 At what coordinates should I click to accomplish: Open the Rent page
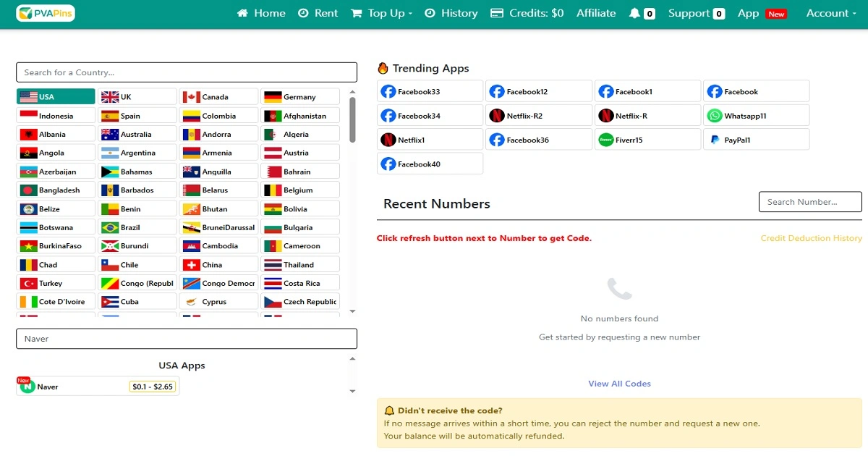[x=318, y=13]
